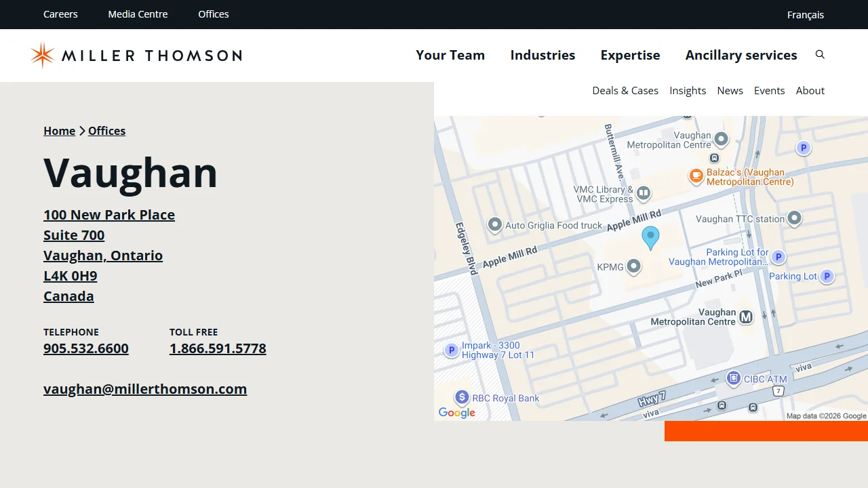This screenshot has height=488, width=868.
Task: Click the Offices breadcrumb link
Action: (106, 131)
